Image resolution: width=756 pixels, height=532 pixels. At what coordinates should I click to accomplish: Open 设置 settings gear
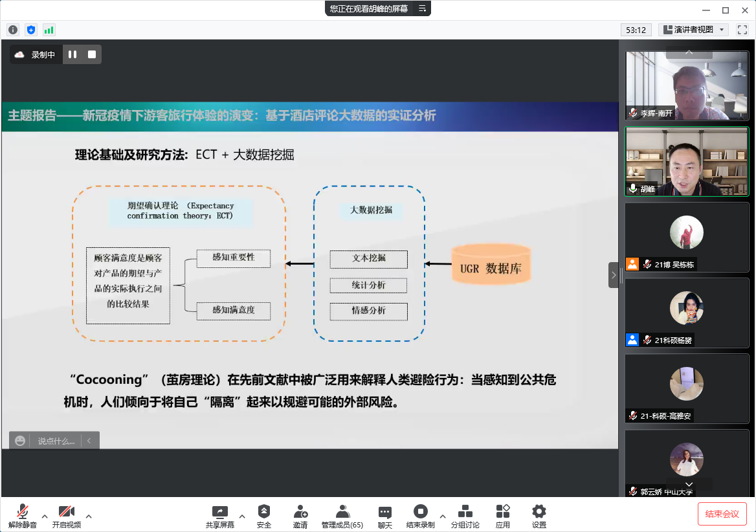tap(539, 516)
